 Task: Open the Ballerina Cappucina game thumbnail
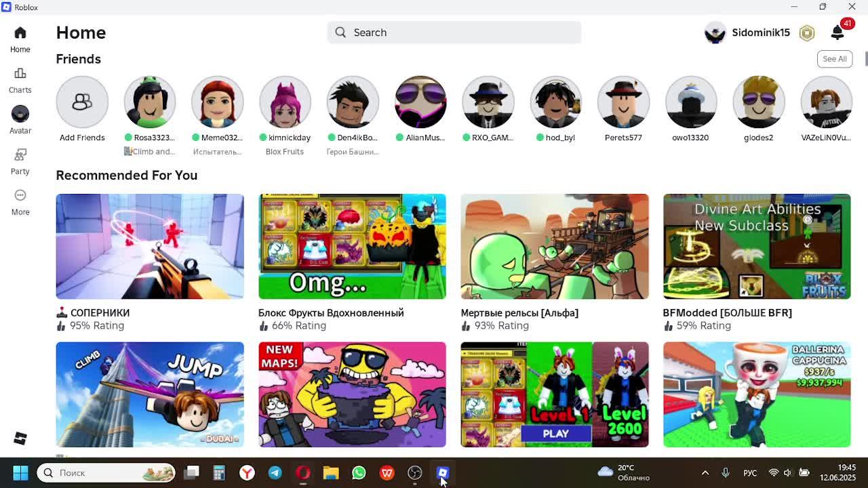point(757,394)
